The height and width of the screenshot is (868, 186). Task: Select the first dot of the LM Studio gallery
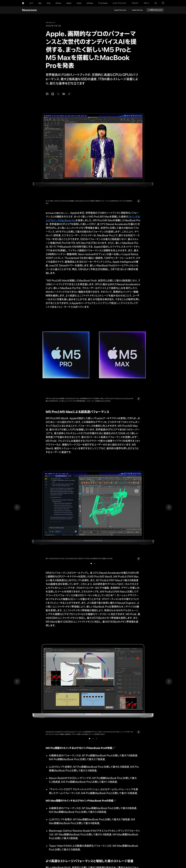tap(91, 563)
